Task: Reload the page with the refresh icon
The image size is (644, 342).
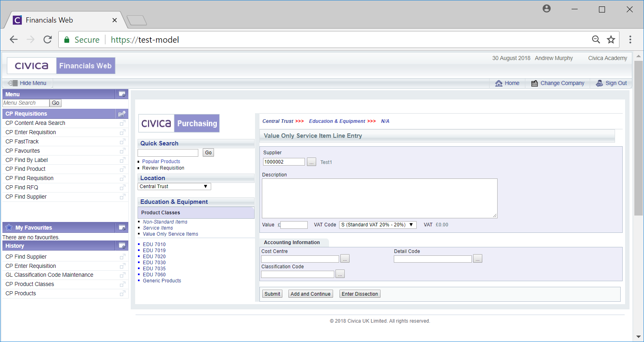Action: click(47, 39)
